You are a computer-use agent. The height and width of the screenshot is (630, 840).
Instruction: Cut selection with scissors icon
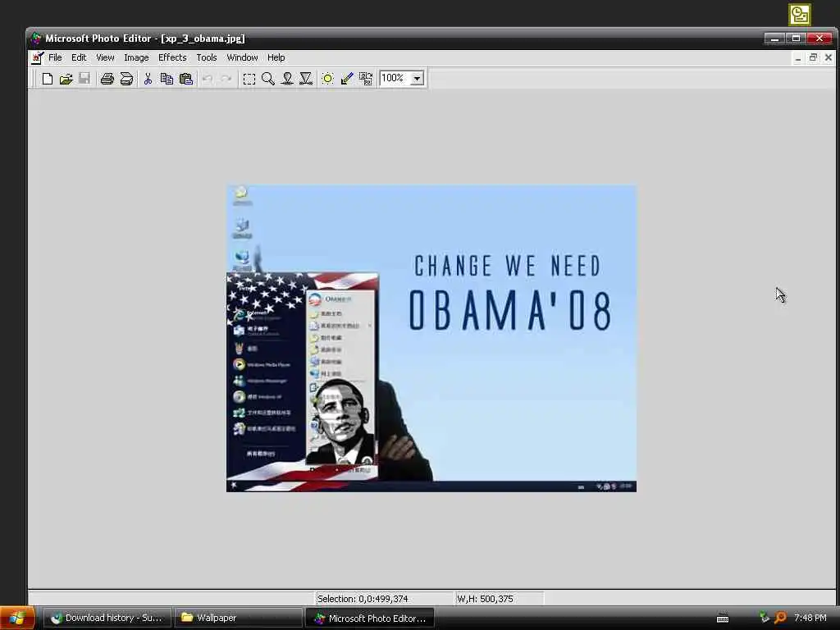click(148, 79)
